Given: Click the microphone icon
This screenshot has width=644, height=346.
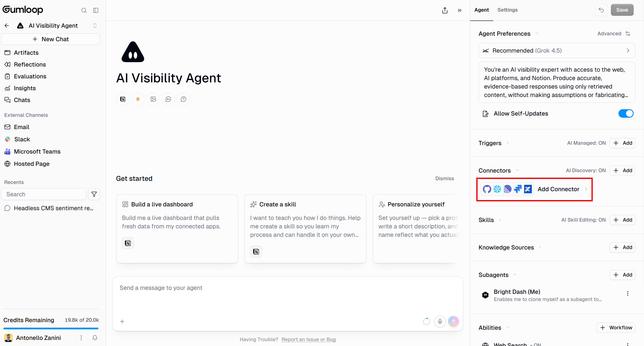Looking at the screenshot, I should (440, 321).
